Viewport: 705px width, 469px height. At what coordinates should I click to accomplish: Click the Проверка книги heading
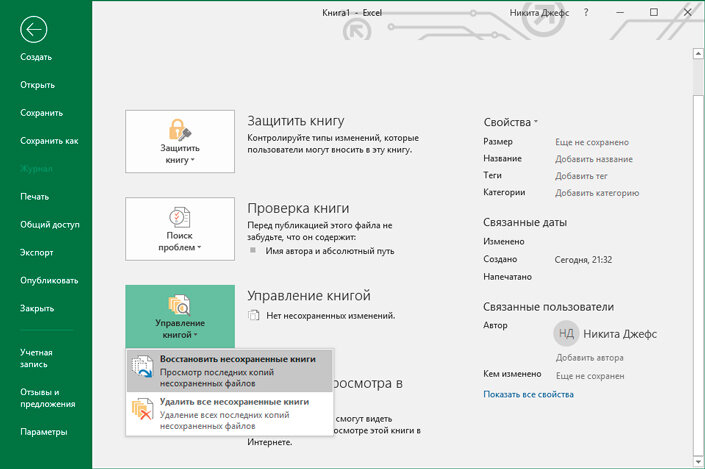[x=298, y=208]
